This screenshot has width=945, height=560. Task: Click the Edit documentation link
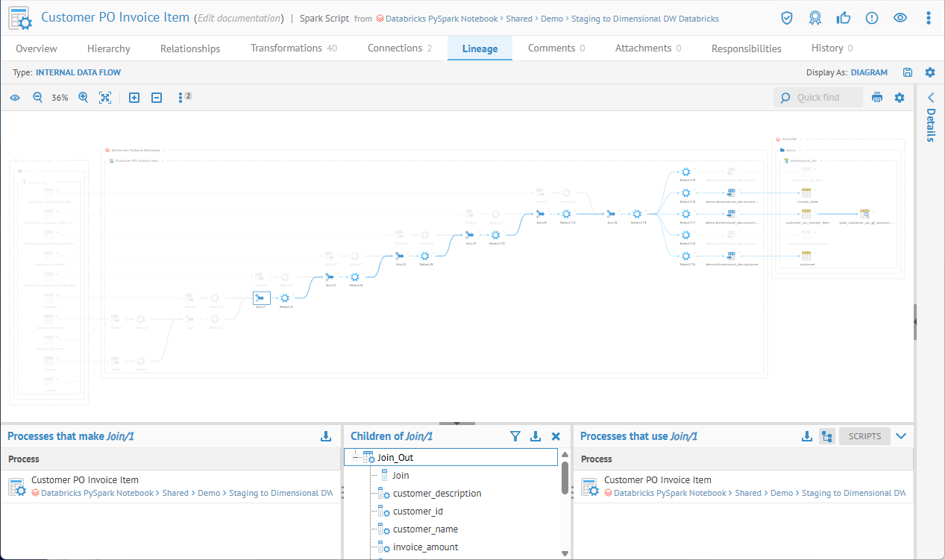coord(239,18)
